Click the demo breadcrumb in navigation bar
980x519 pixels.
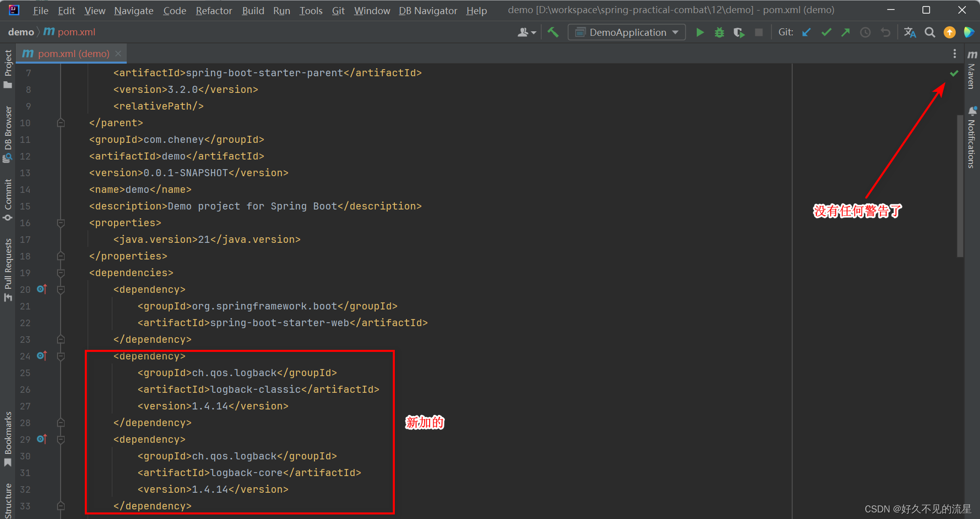[21, 32]
